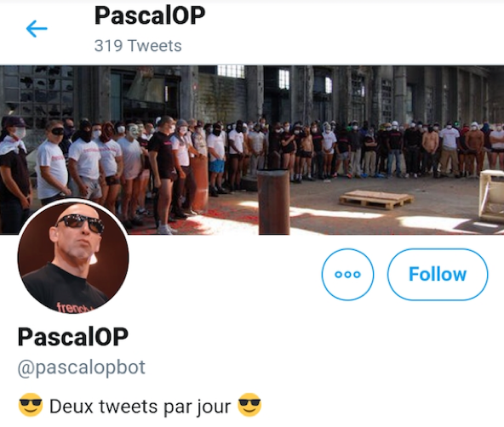Follow the PascalOP account
This screenshot has width=504, height=427.
coord(438,275)
